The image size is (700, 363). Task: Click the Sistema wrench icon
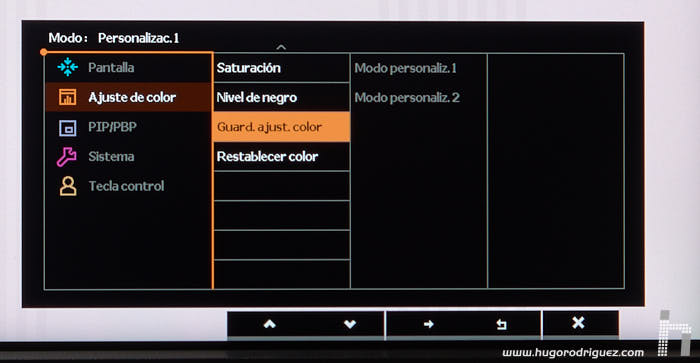67,157
